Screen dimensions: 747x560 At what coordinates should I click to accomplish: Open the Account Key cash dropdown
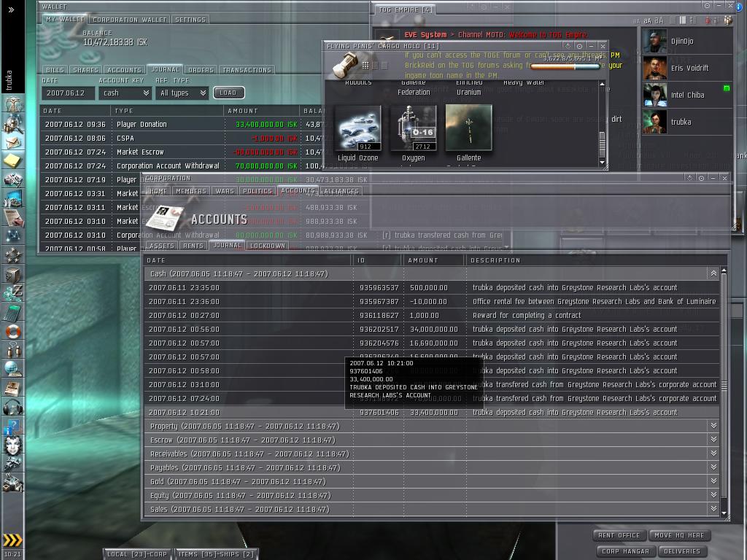click(x=125, y=93)
